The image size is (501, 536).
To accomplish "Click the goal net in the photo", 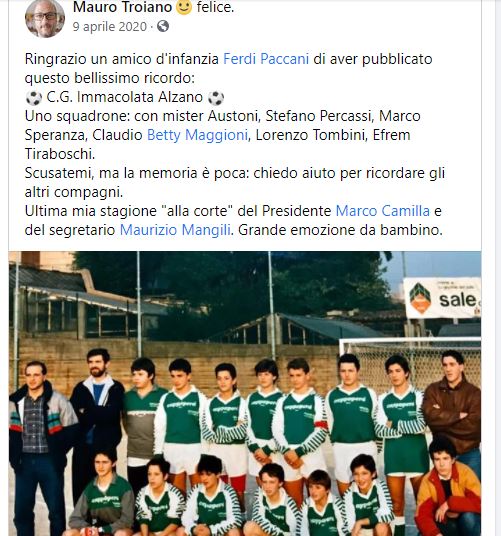I will click(410, 364).
